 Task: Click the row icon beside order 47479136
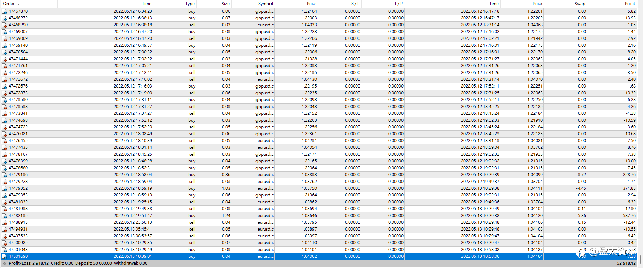pyautogui.click(x=4, y=175)
